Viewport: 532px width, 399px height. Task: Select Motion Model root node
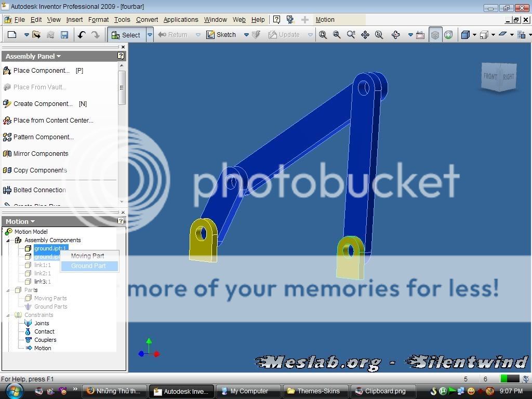[31, 232]
